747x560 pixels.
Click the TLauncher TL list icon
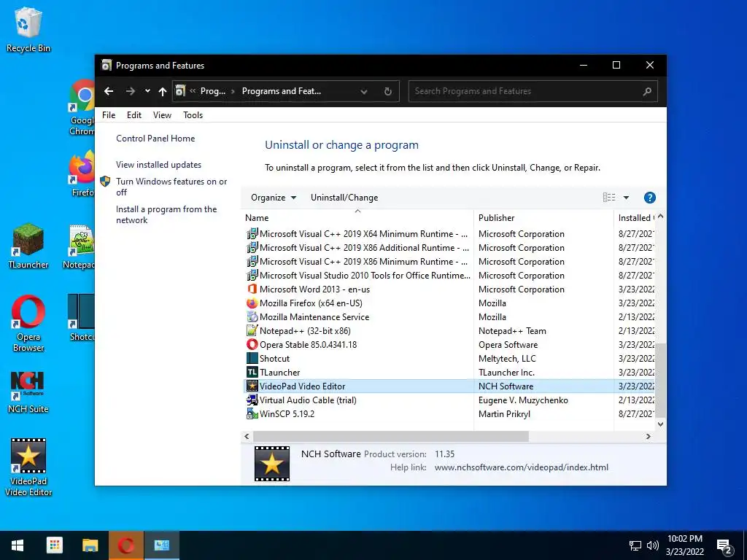coord(252,372)
